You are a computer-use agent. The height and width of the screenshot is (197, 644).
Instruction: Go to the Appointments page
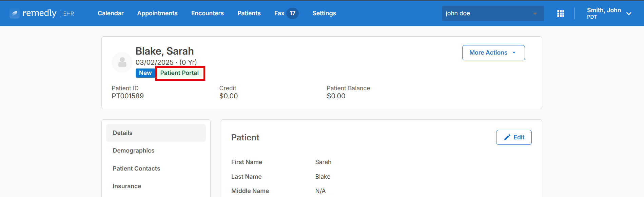click(x=157, y=13)
